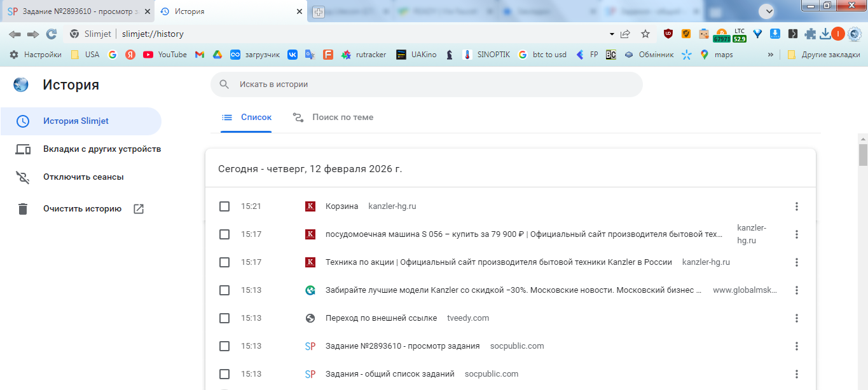
Task: Open the blue download-arrow extension icon
Action: click(x=775, y=34)
